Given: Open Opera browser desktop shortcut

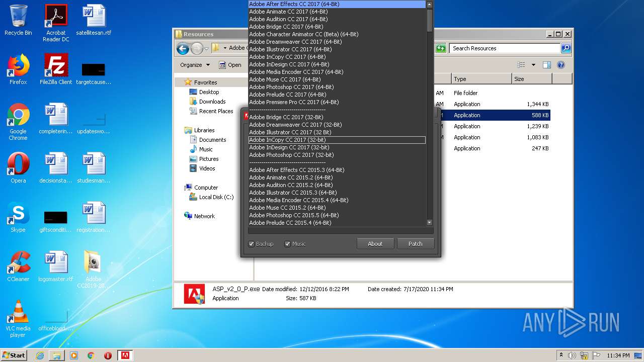Looking at the screenshot, I should (18, 168).
